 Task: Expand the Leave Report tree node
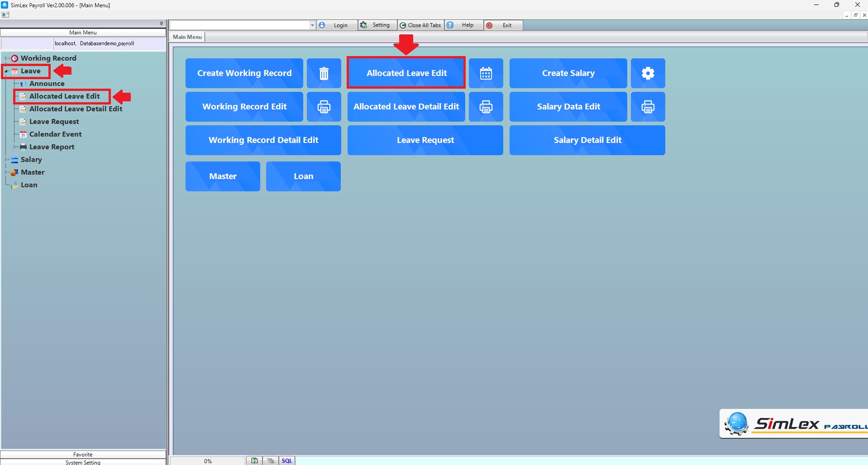pos(15,147)
